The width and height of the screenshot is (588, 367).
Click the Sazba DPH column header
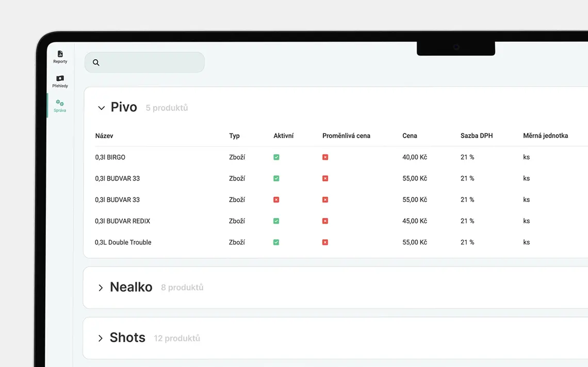(476, 136)
